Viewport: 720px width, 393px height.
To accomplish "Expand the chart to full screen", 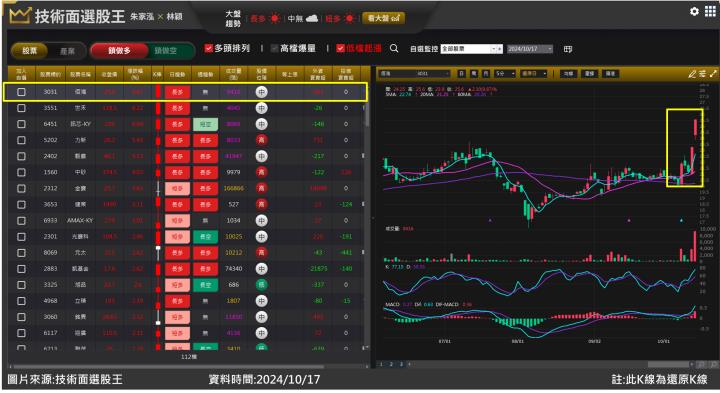I will pyautogui.click(x=713, y=73).
